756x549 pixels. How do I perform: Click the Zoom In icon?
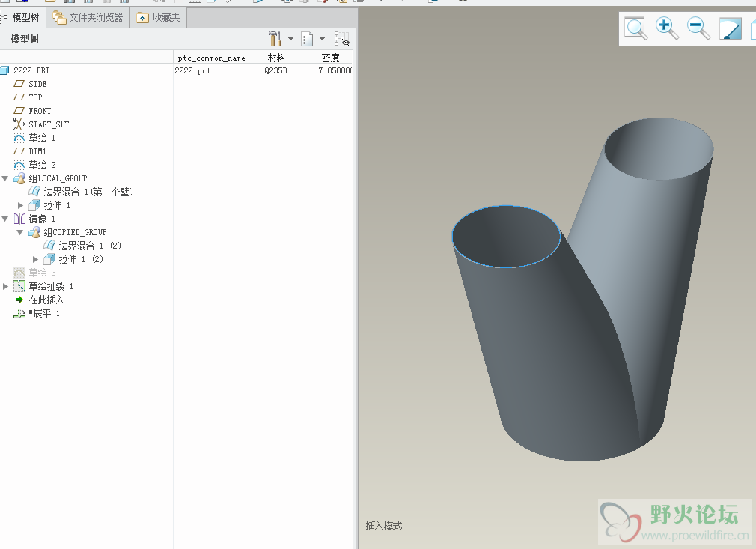pyautogui.click(x=667, y=28)
